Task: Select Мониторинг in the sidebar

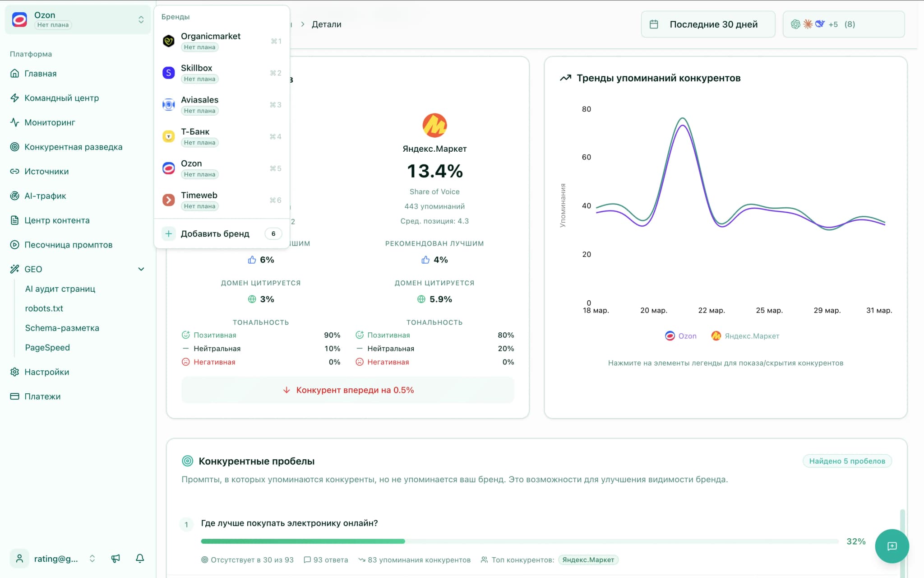Action: [49, 122]
